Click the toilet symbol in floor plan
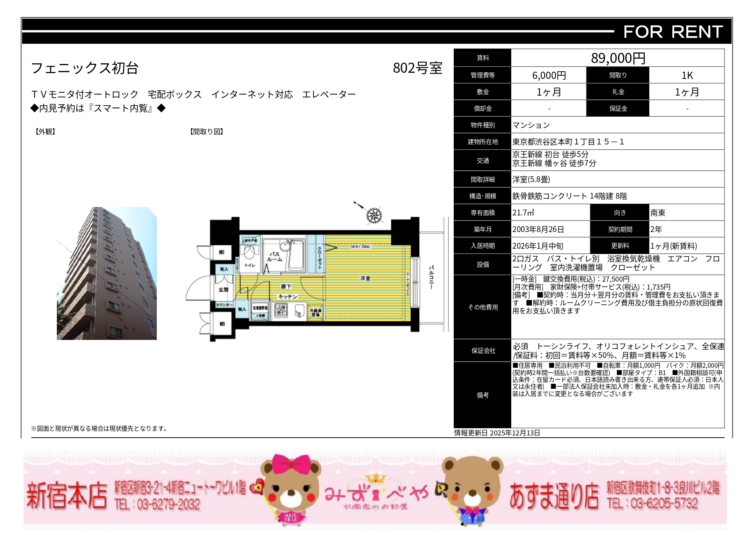The height and width of the screenshot is (535, 756). (249, 252)
